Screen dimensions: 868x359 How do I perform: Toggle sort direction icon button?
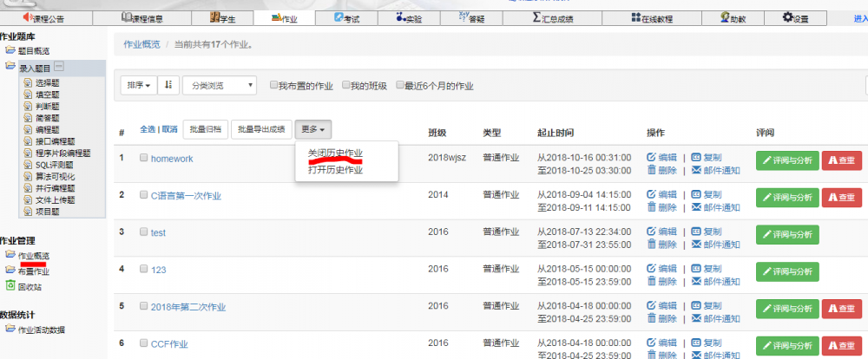click(x=168, y=85)
